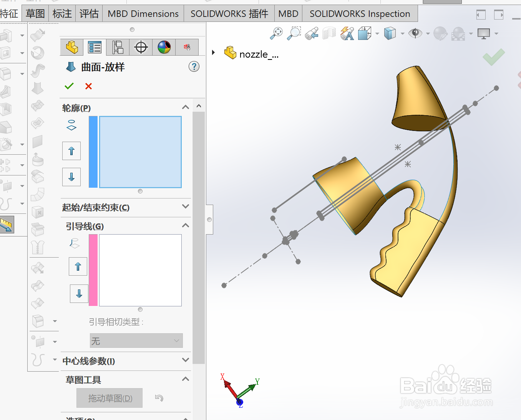Screen dimensions: 521x420
Task: Expand the 中心线参数(I) section
Action: pyautogui.click(x=186, y=360)
